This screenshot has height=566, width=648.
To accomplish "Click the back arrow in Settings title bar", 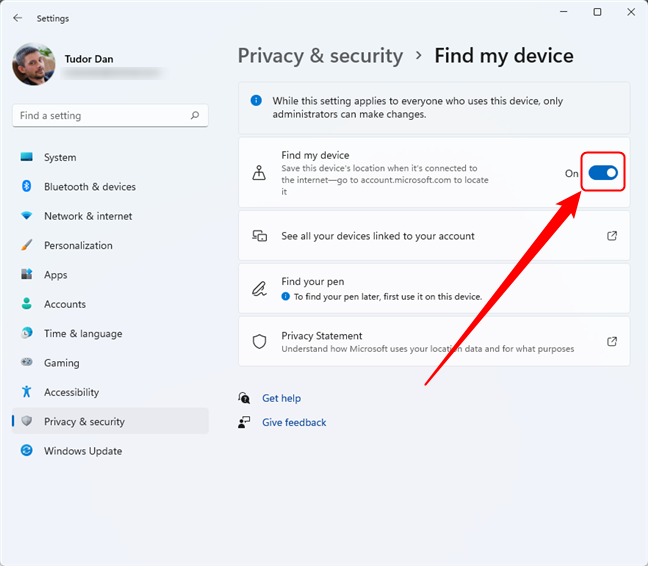I will (x=17, y=18).
